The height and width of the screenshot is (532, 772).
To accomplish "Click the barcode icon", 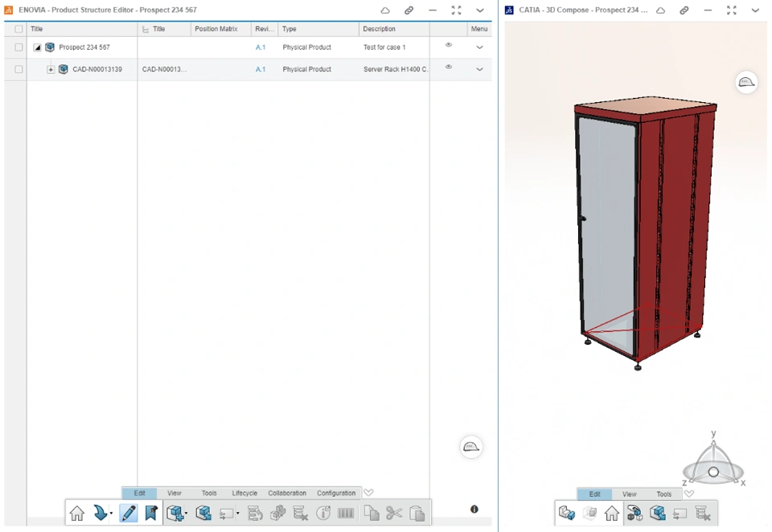I will pos(346,514).
